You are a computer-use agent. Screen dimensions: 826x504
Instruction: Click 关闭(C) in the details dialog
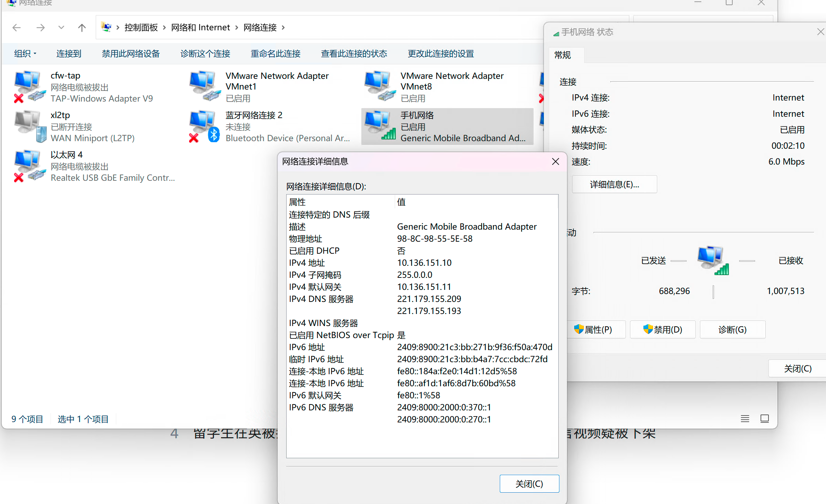tap(529, 483)
